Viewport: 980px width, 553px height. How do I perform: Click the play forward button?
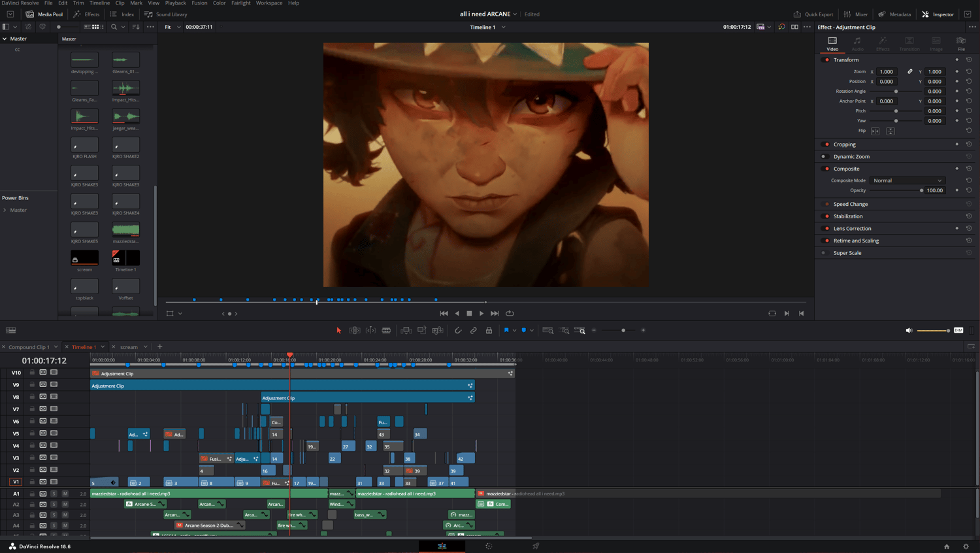click(x=482, y=313)
